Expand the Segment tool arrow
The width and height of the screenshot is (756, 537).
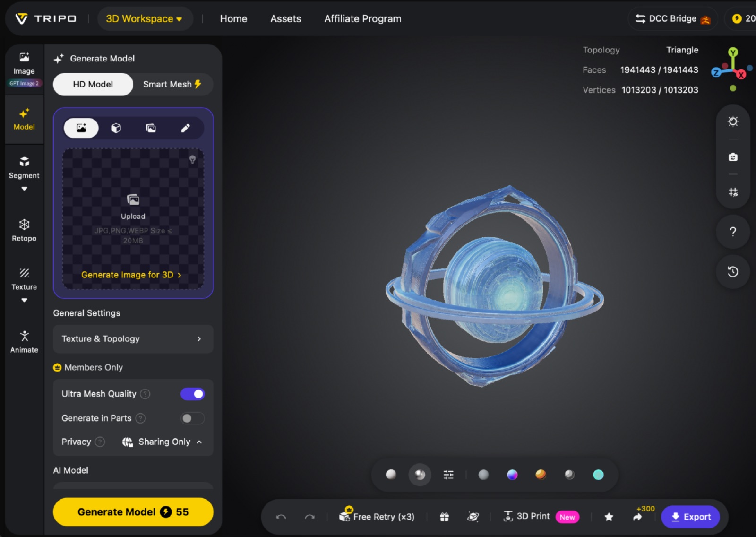click(x=24, y=189)
